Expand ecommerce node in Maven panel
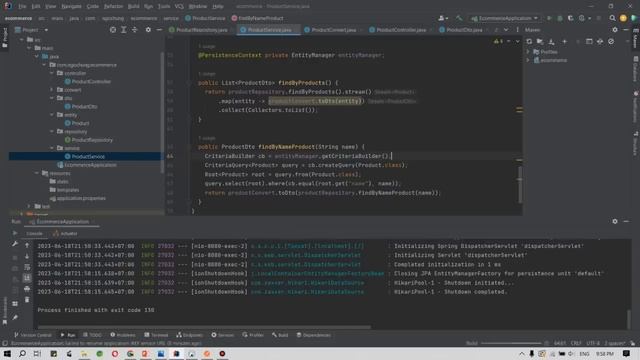 [x=528, y=60]
